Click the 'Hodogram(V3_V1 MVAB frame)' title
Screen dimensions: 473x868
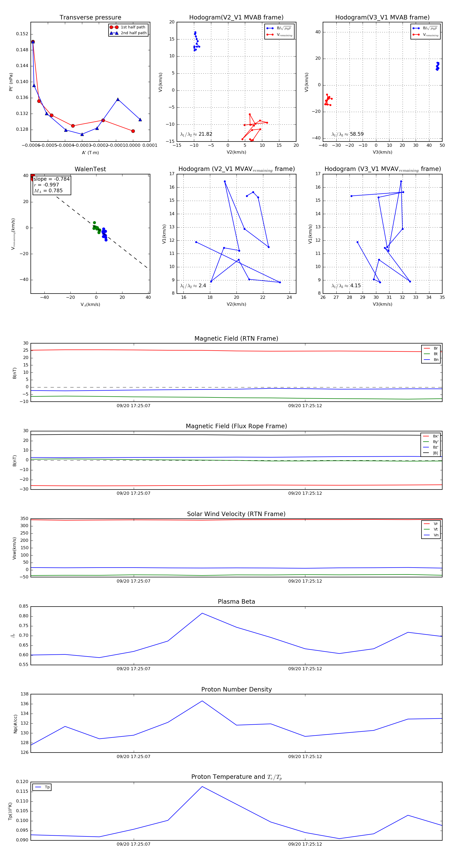pyautogui.click(x=382, y=18)
